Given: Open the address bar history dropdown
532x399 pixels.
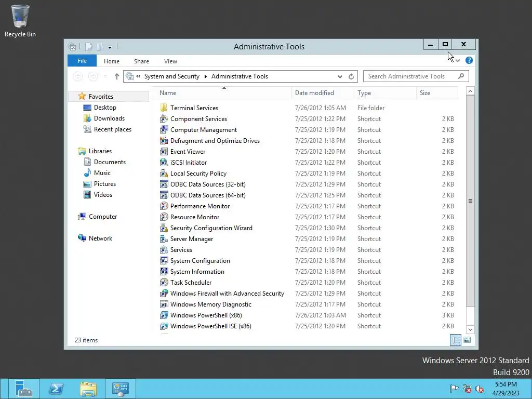Looking at the screenshot, I should 340,77.
